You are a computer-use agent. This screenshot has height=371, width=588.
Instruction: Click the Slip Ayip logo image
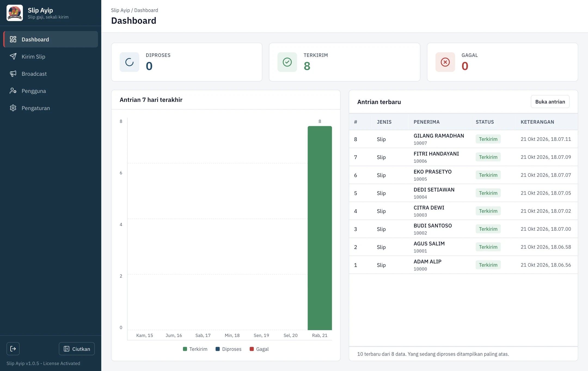coord(15,13)
